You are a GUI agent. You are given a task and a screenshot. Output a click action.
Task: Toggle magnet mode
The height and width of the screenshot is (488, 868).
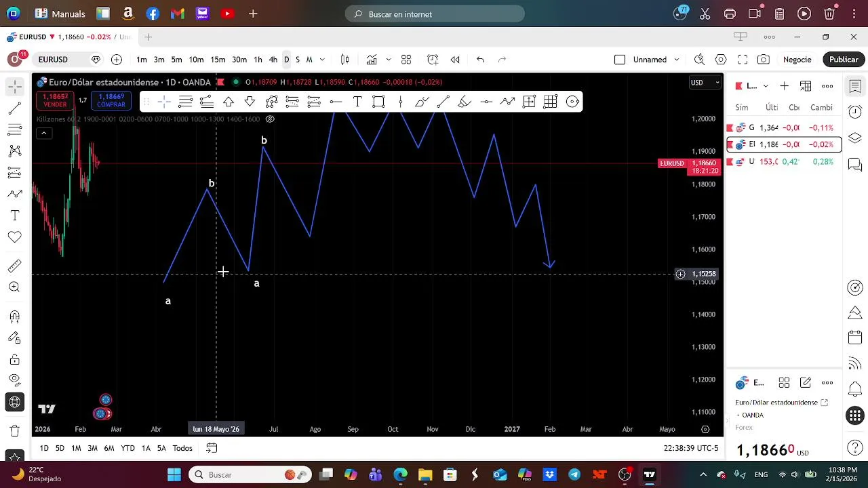point(15,317)
